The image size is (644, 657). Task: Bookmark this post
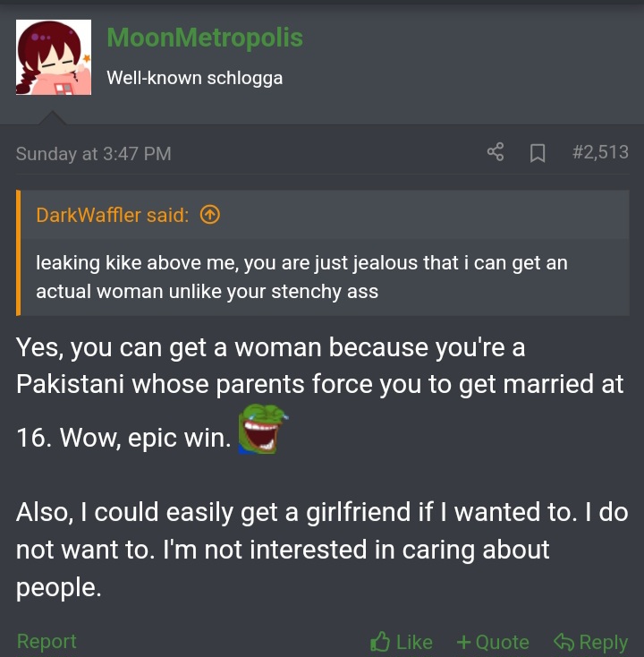[538, 153]
